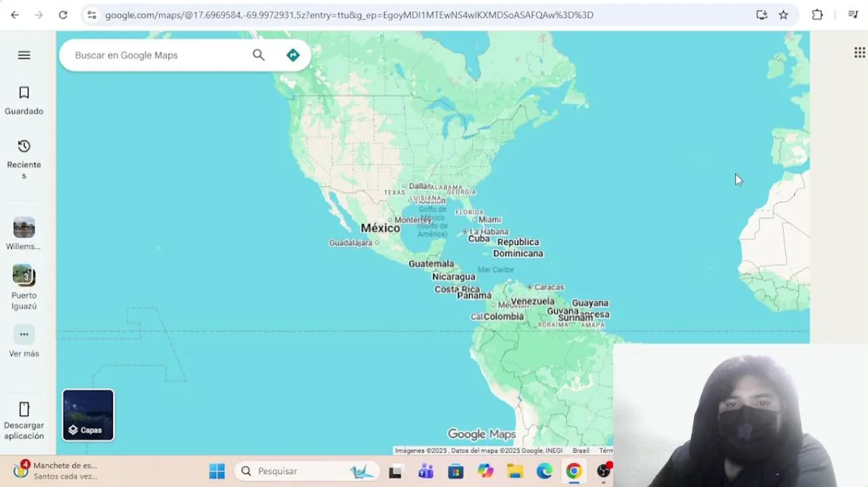
Task: Select the Google Maps URL in address bar
Action: coord(349,15)
